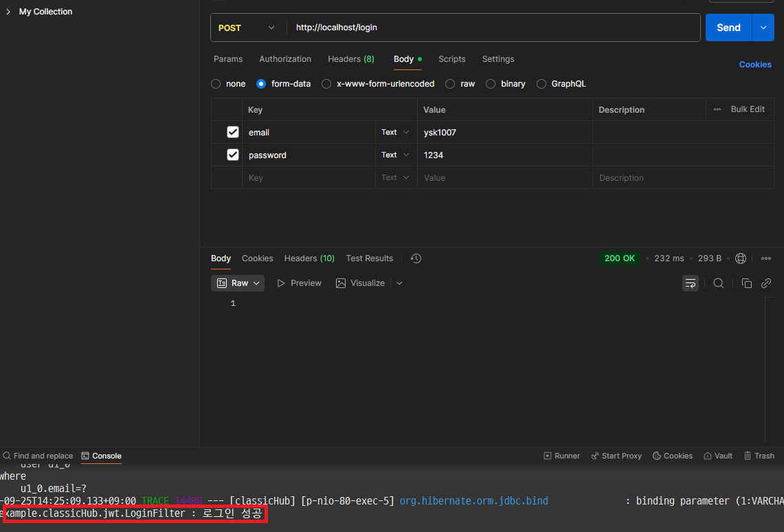This screenshot has width=784, height=532.
Task: Open the Send button dropdown arrow
Action: [x=763, y=27]
